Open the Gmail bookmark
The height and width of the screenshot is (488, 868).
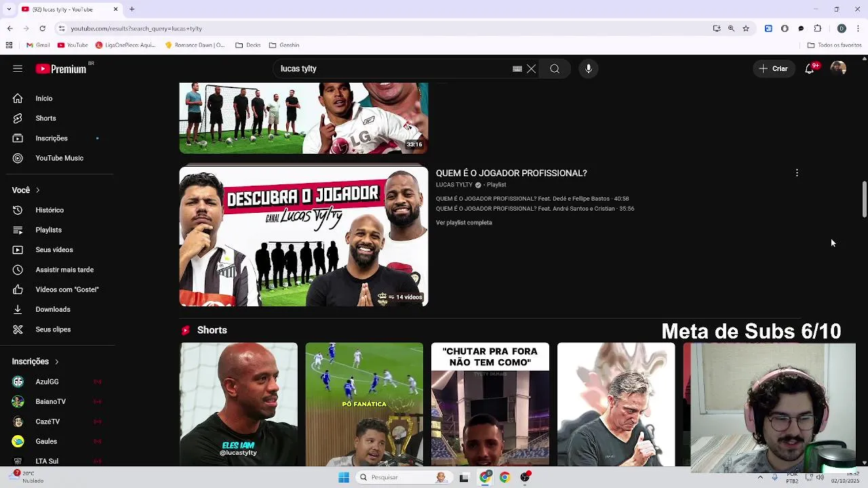(38, 45)
